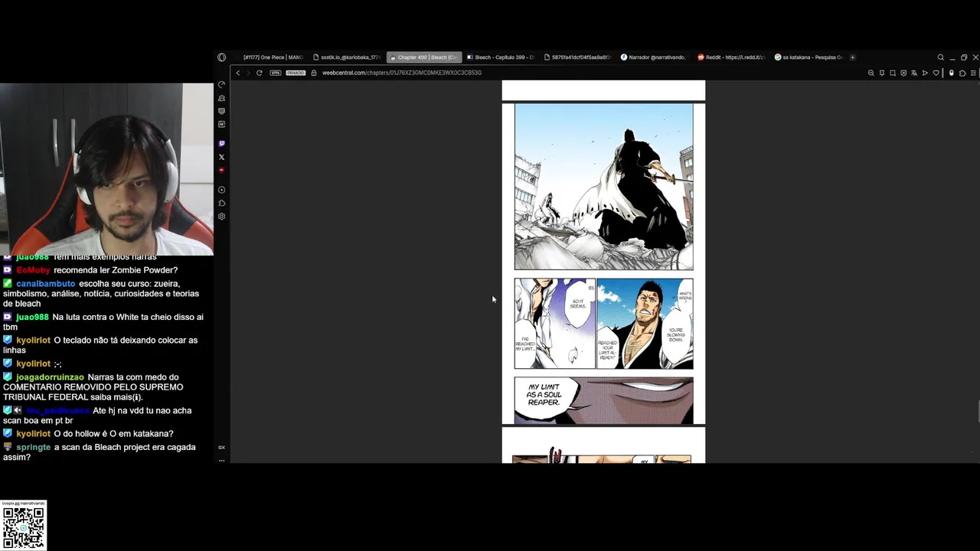Open the Extensions cube icon in sidebar
This screenshot has height=551, width=980.
(221, 203)
